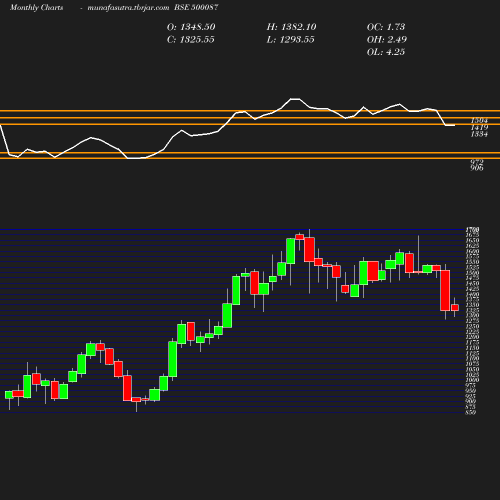
Task: Click the "OH: 2.49" percentage value
Action: point(387,40)
